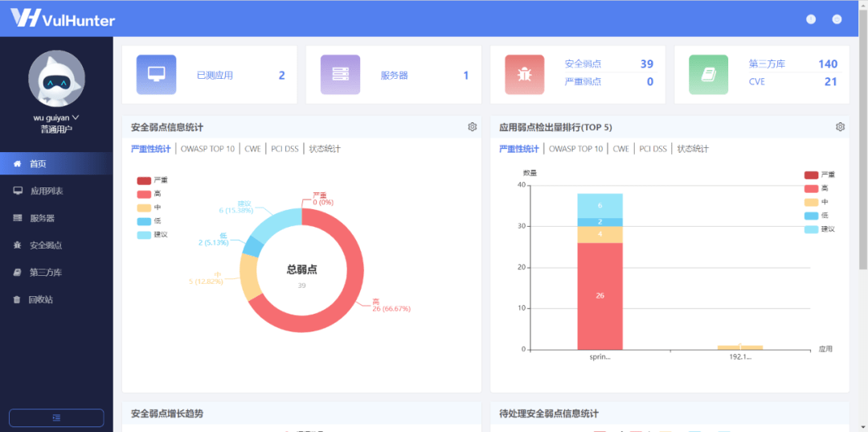Click the 5 (12.82%) donut label

(x=206, y=282)
